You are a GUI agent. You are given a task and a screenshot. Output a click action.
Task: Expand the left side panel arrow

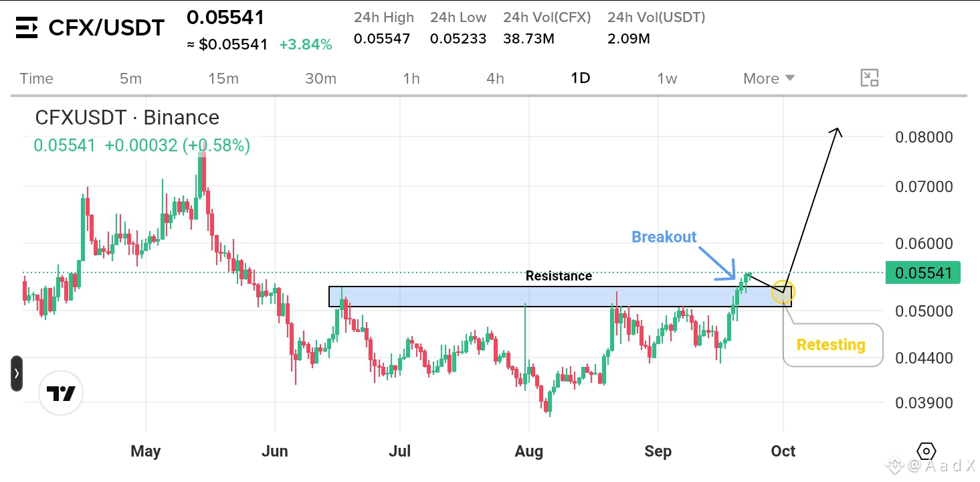point(17,374)
